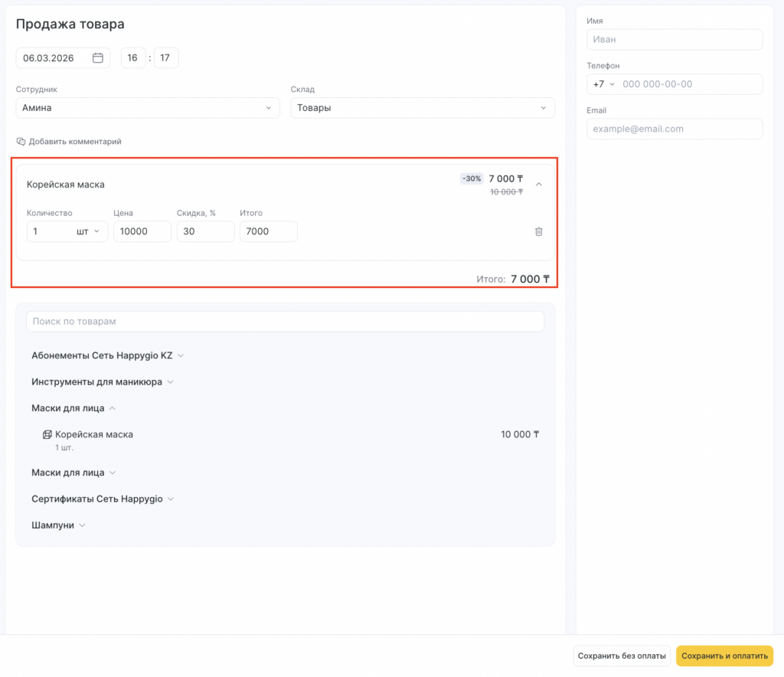Viewport: 784px width, 677px height.
Task: Click the calendar icon in date field
Action: [98, 58]
